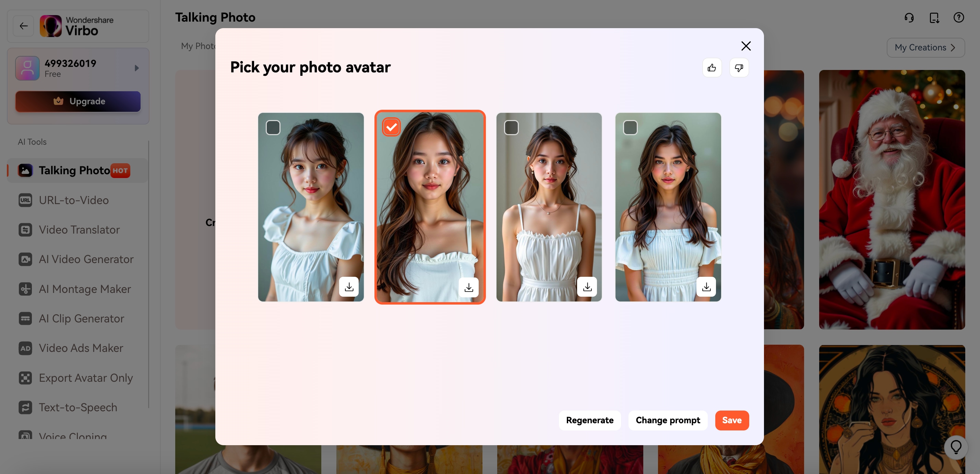Check the third avatar's checkbox
Screen dimensions: 980x474
pyautogui.click(x=511, y=128)
